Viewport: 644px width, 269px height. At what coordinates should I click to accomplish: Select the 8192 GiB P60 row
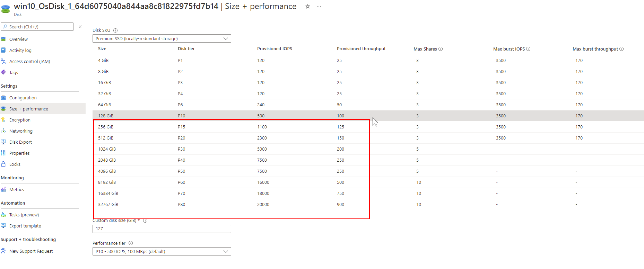pos(368,182)
